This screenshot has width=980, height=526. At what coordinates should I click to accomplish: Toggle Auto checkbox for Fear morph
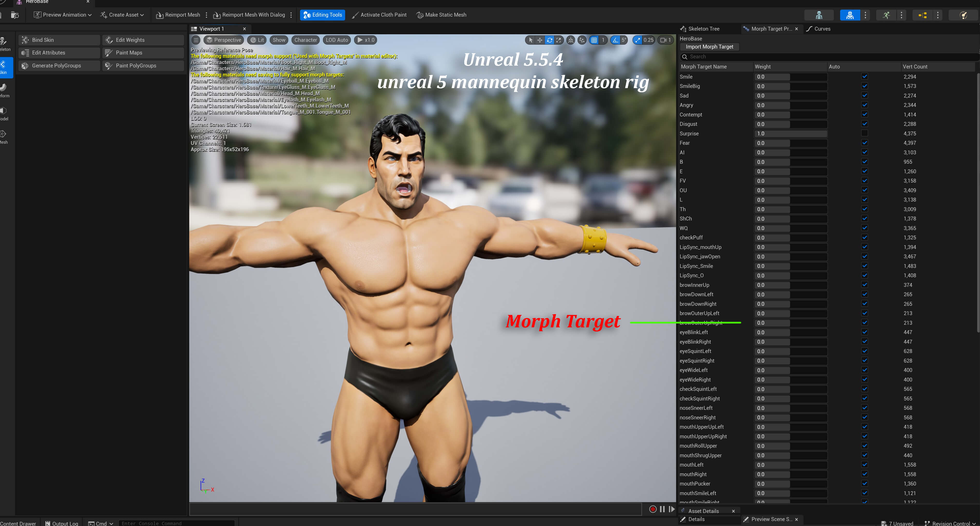coord(864,143)
